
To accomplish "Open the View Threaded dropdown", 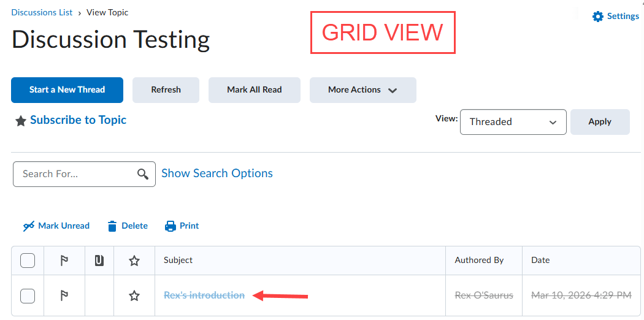I will pos(513,122).
